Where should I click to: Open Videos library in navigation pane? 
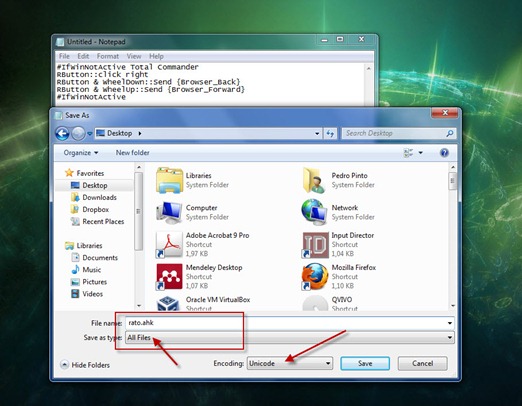87,294
